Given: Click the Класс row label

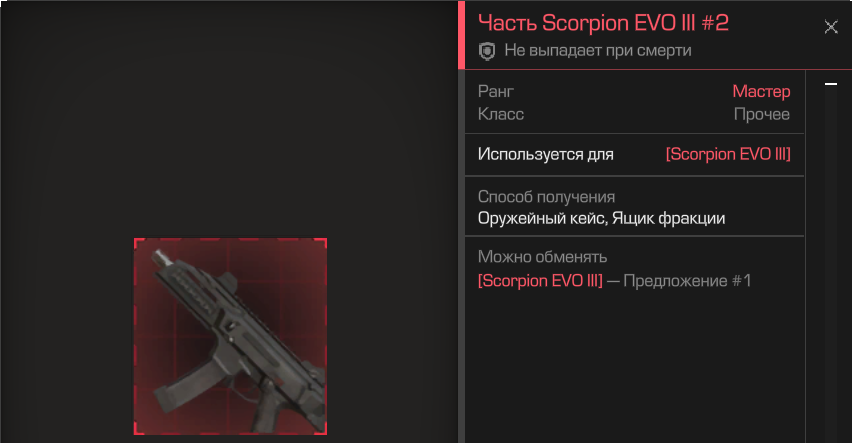Looking at the screenshot, I should click(x=500, y=114).
